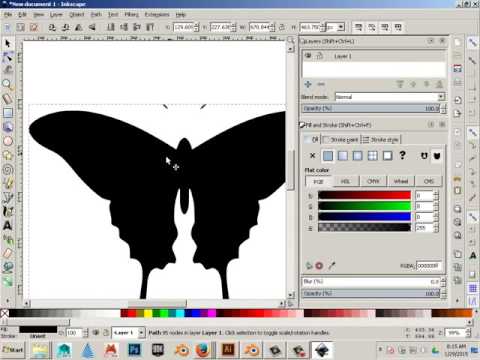Open the Extensions menu
The height and width of the screenshot is (360, 480).
[x=157, y=15]
